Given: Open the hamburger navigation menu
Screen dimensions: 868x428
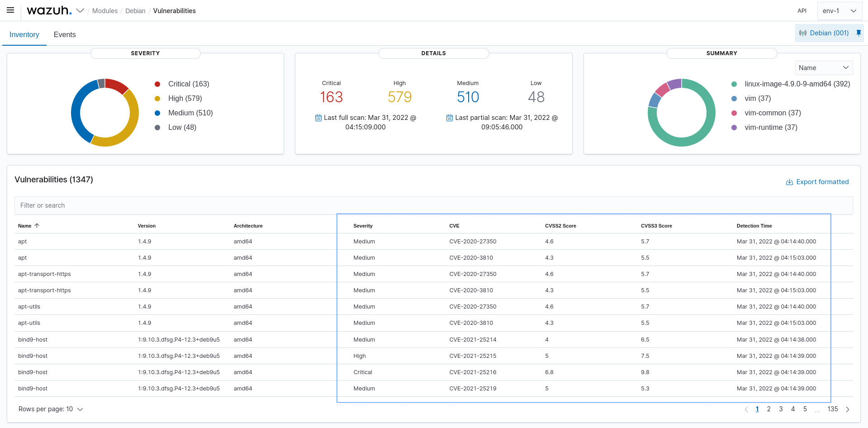Looking at the screenshot, I should (10, 10).
